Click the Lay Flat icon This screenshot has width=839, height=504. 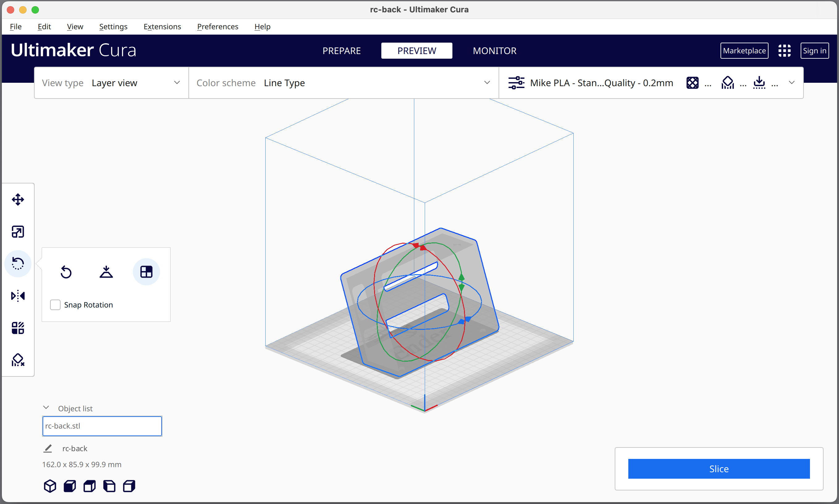[105, 272]
